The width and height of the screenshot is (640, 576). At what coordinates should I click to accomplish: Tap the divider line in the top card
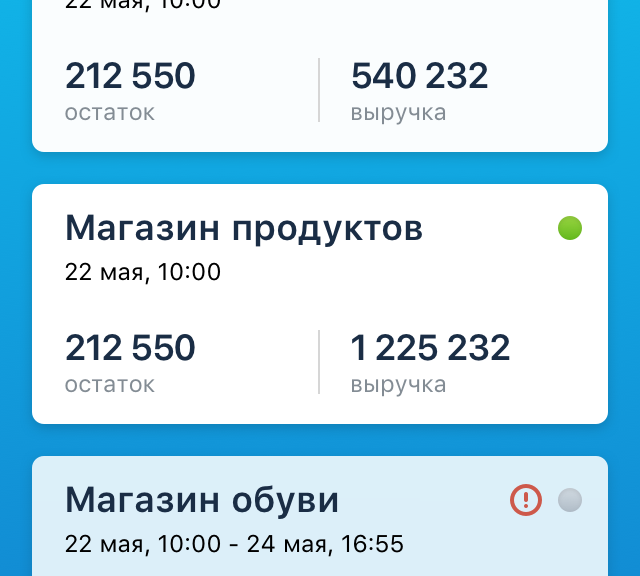point(319,90)
